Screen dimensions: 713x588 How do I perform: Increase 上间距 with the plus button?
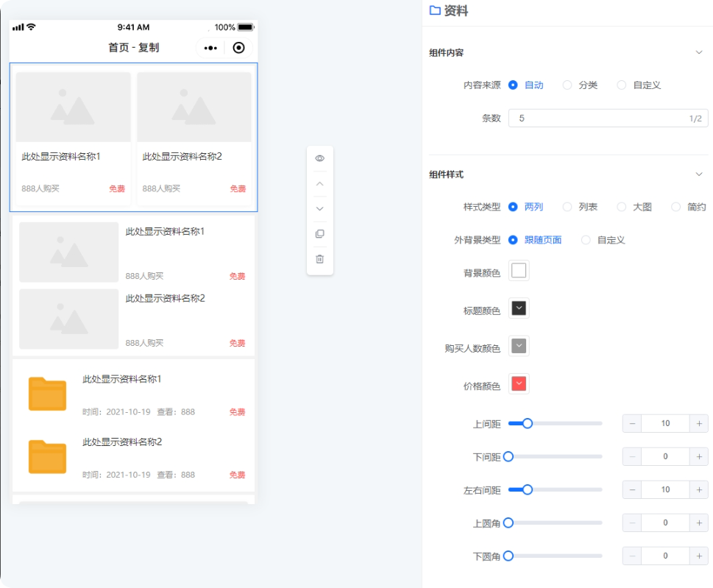pos(699,423)
